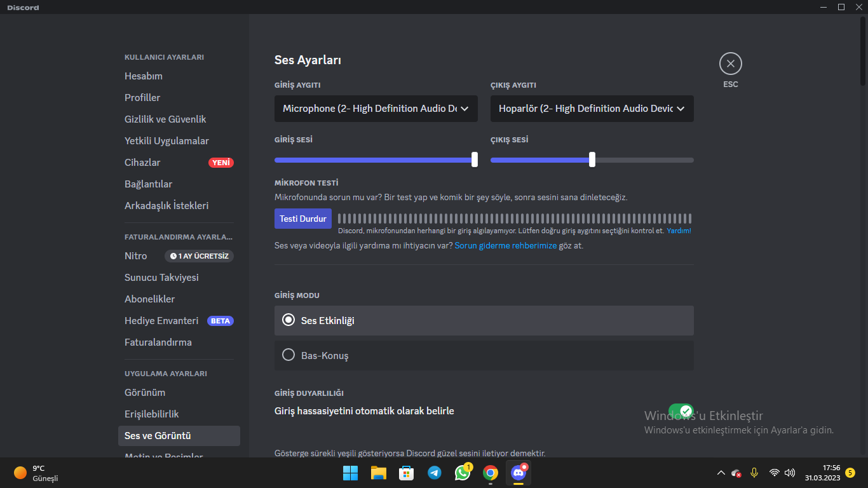Click the Giriş Modu section label
Image resolution: width=868 pixels, height=488 pixels.
(297, 295)
